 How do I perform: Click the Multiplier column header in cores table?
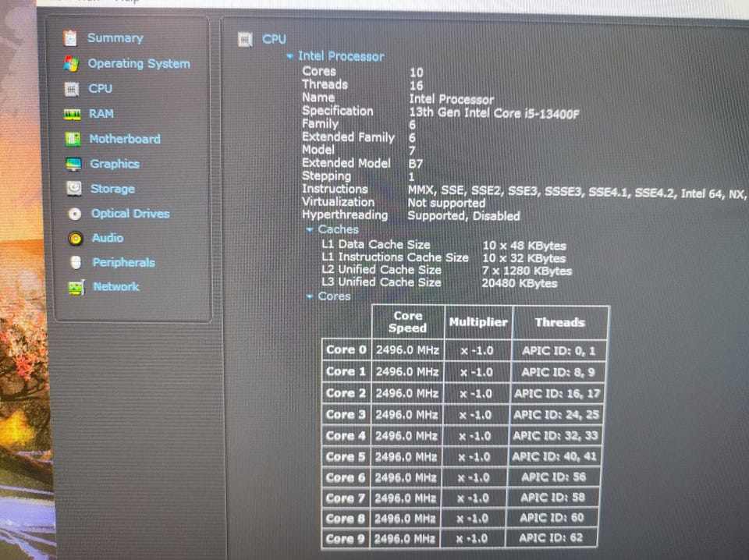click(477, 321)
